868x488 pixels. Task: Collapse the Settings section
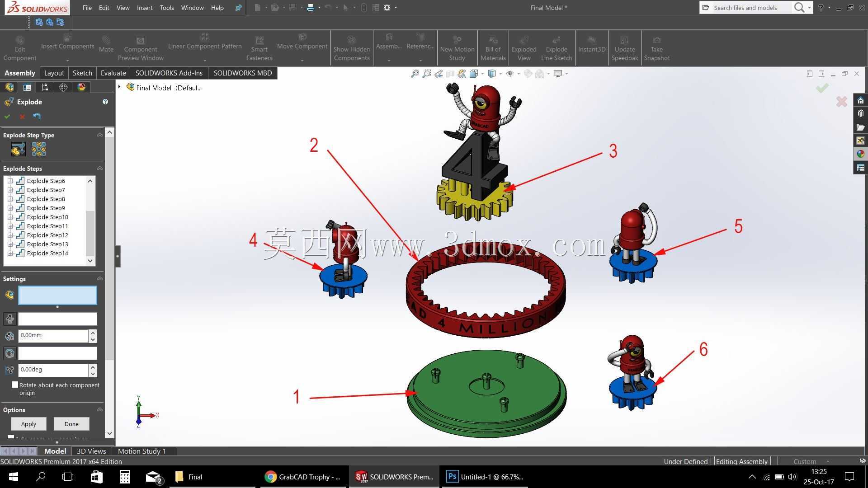point(99,278)
